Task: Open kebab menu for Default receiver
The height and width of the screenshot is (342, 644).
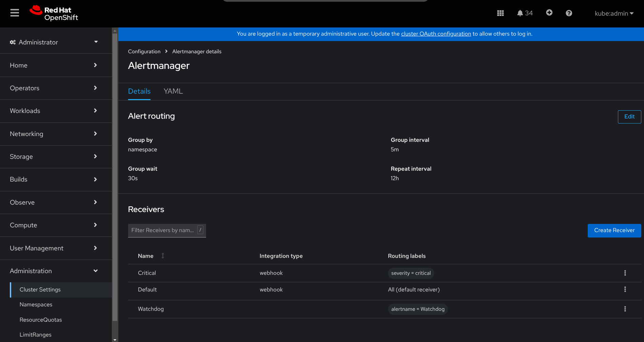Action: point(625,289)
